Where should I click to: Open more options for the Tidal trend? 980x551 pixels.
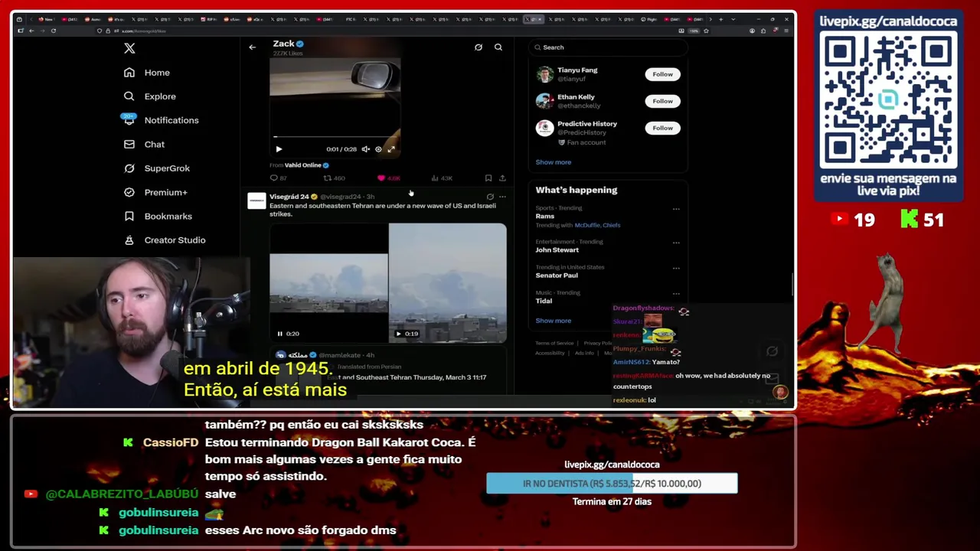click(x=676, y=294)
